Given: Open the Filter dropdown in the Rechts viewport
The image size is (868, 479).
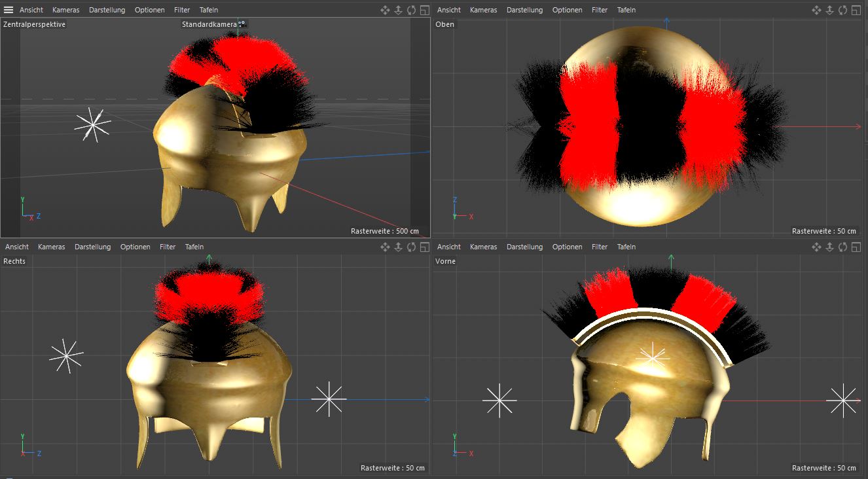Looking at the screenshot, I should click(x=168, y=247).
